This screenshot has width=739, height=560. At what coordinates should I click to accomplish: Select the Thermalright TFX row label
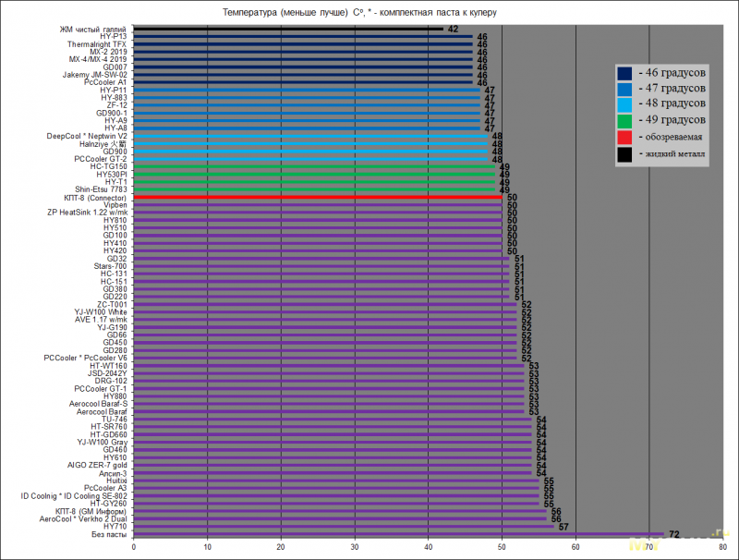pyautogui.click(x=97, y=44)
